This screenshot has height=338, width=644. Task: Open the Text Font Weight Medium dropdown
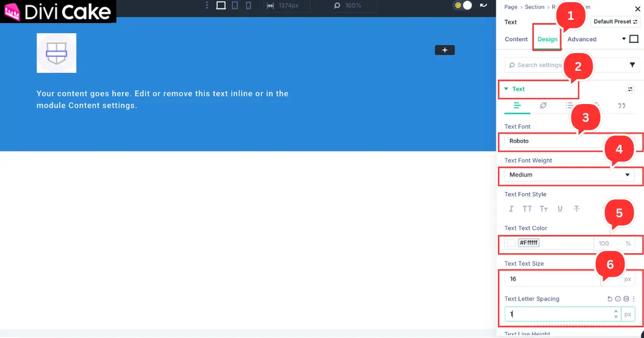tap(569, 175)
